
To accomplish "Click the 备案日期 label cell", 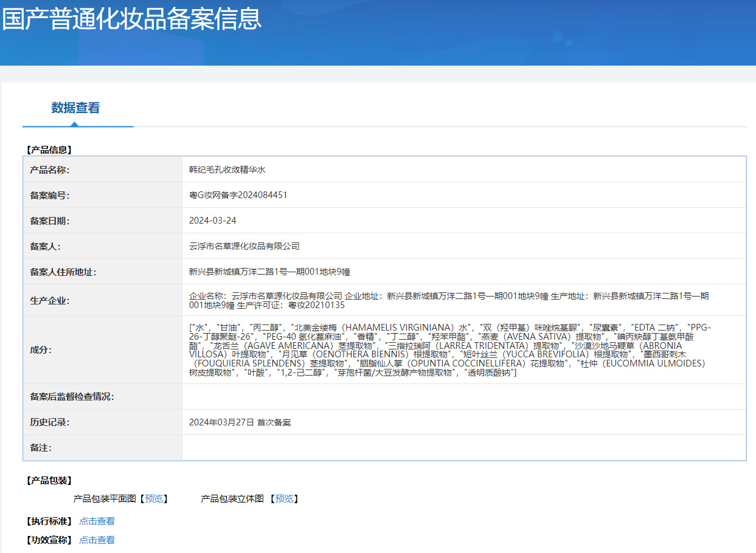I will tap(103, 221).
